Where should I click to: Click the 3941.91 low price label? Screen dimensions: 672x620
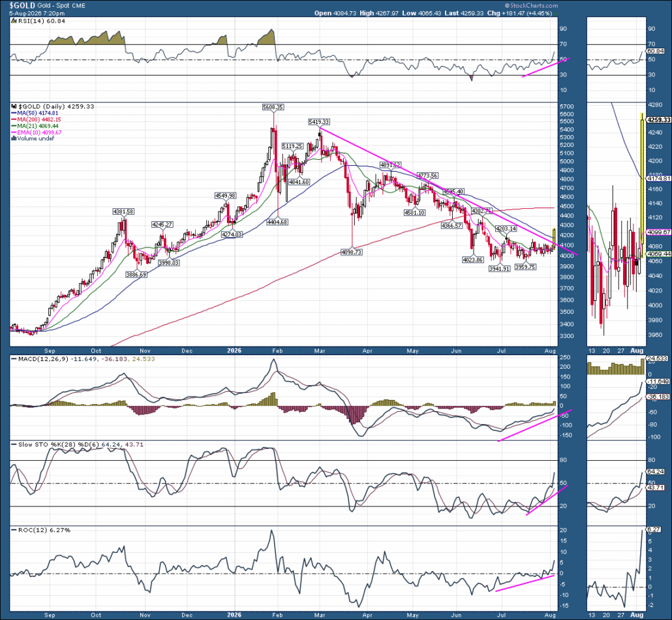[x=499, y=269]
